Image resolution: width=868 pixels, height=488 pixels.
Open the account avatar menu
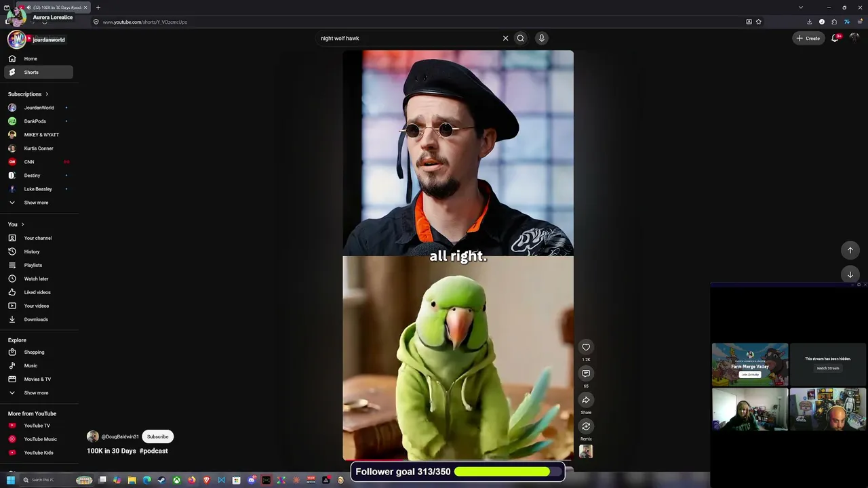[854, 39]
